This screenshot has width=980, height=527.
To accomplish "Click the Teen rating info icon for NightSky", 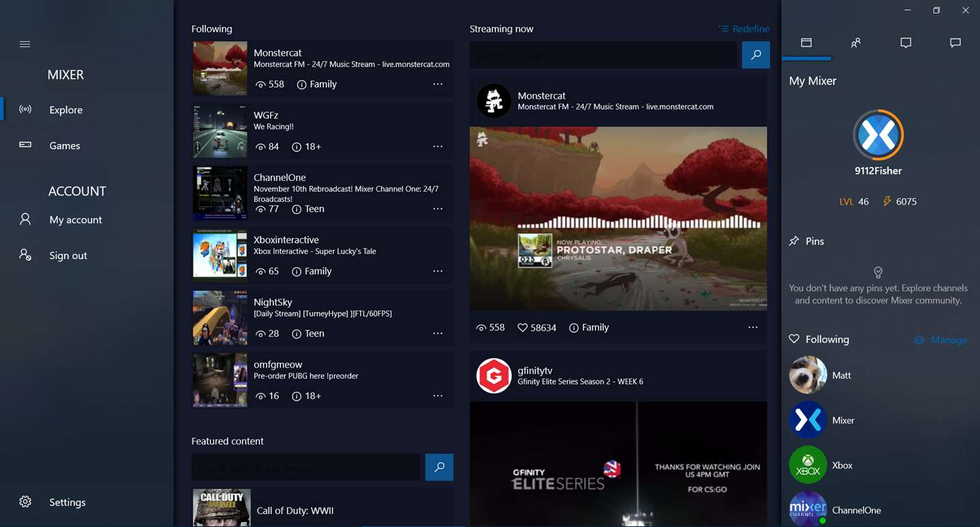I will [296, 334].
